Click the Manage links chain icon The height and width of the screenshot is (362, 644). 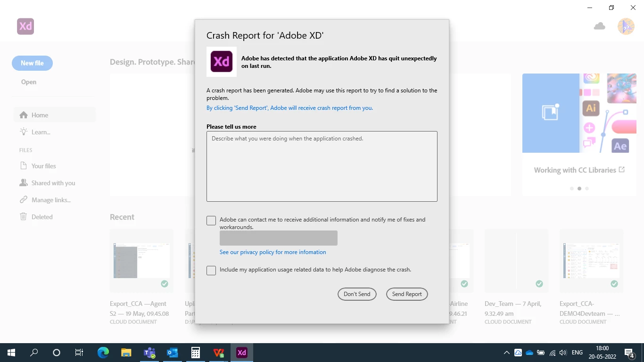(24, 200)
